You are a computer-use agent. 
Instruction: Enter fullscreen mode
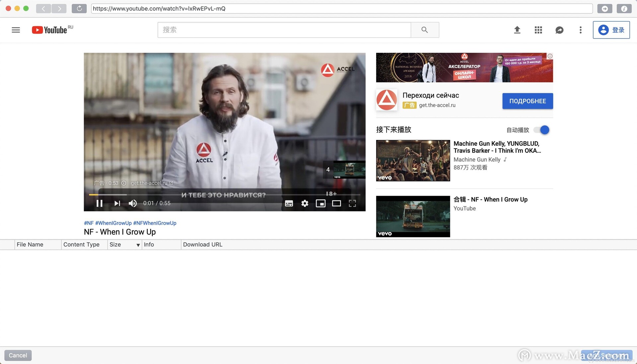point(352,203)
